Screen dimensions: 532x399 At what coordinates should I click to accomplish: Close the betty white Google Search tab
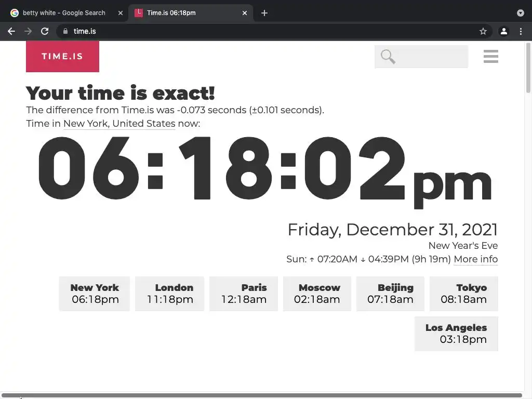[121, 13]
